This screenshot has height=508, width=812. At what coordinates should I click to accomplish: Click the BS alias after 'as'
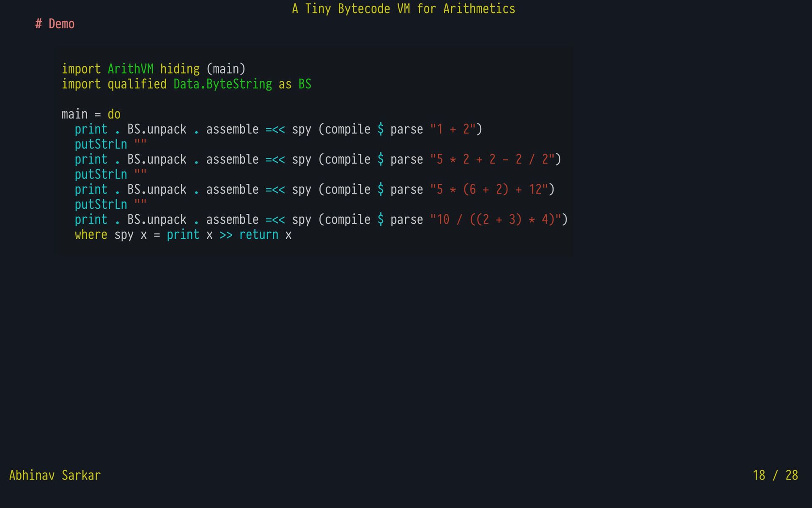(304, 84)
